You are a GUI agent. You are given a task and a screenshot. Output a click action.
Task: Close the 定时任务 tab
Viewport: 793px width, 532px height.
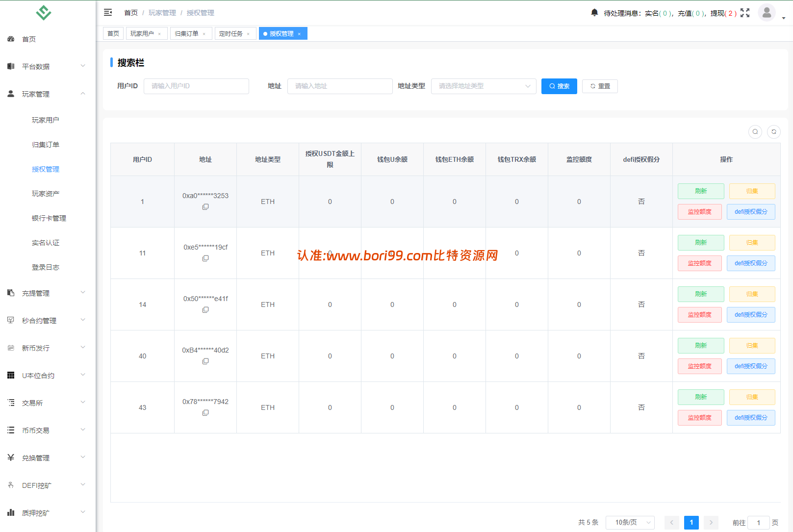click(248, 34)
